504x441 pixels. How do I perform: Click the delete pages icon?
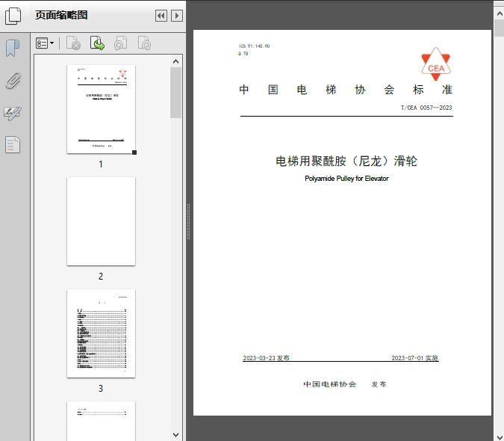click(73, 43)
